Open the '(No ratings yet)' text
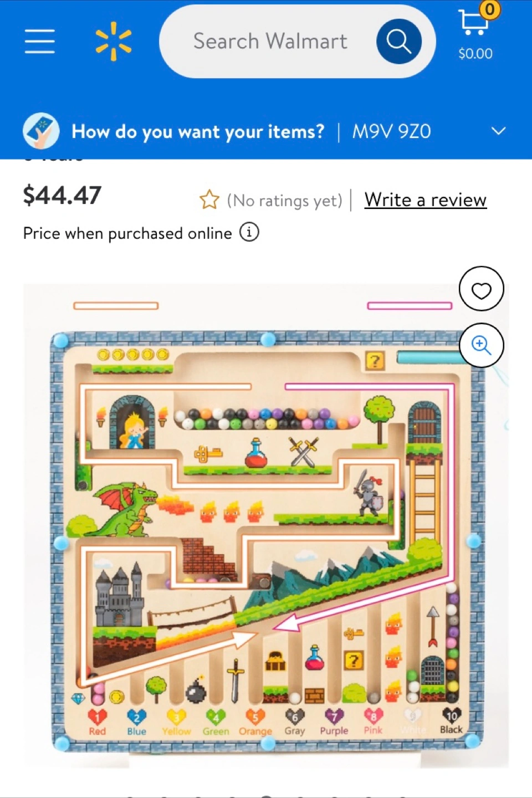 tap(285, 200)
